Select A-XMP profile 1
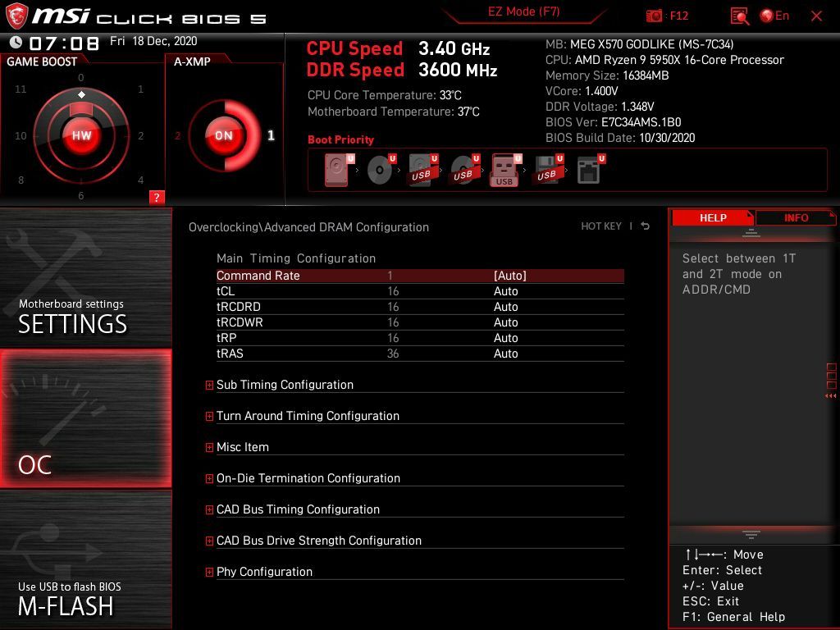The image size is (840, 630). [271, 135]
